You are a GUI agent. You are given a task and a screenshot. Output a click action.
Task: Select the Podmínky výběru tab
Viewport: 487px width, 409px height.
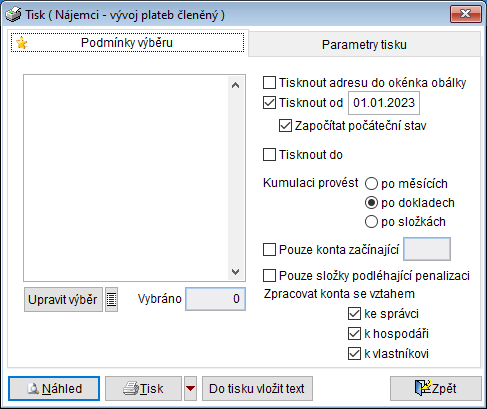(x=127, y=43)
